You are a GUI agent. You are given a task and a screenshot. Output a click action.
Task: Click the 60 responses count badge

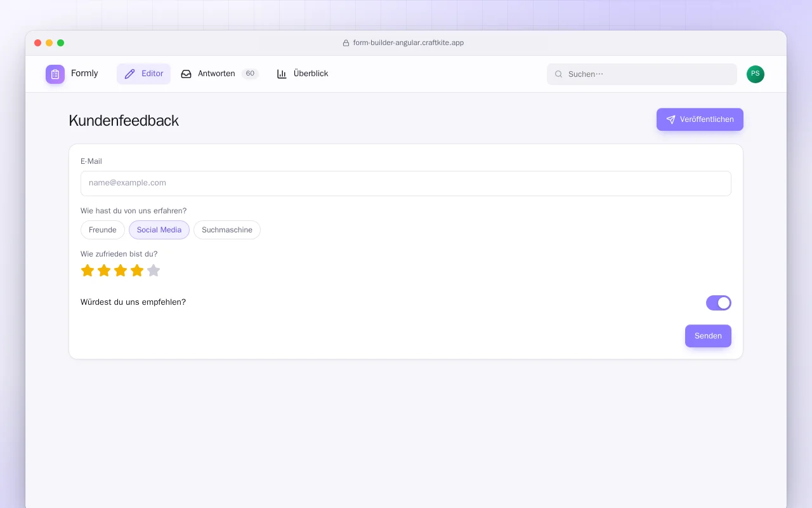[x=251, y=74]
